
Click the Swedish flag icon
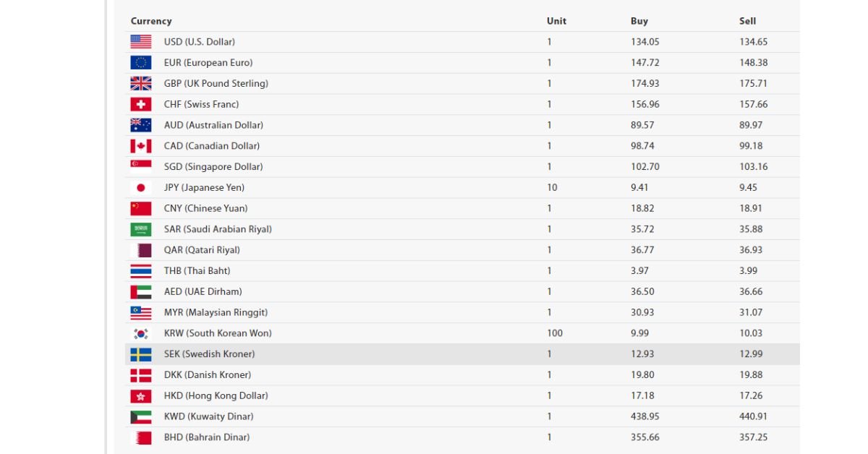tap(141, 354)
